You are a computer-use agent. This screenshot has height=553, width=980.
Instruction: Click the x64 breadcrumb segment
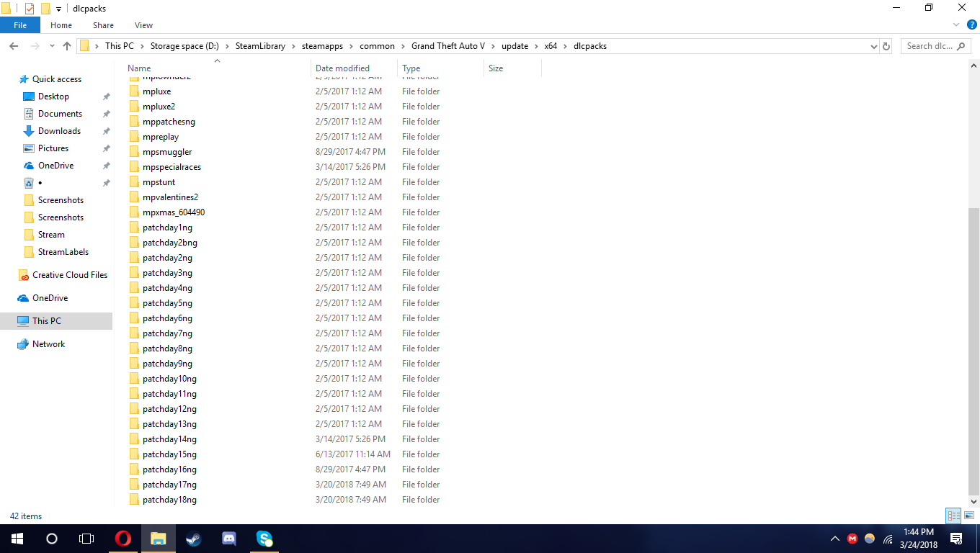(x=551, y=46)
